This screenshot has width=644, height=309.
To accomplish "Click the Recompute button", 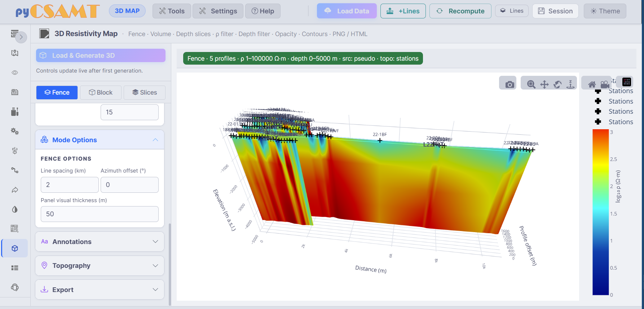I will pos(460,11).
